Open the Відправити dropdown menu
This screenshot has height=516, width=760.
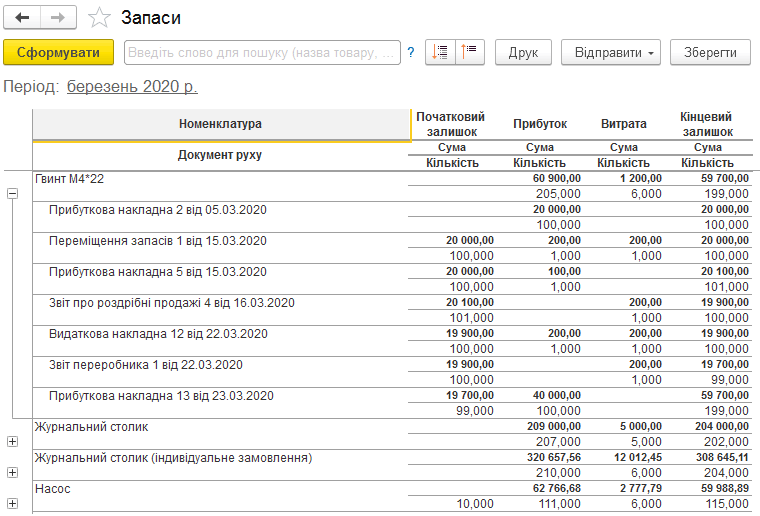pos(611,52)
